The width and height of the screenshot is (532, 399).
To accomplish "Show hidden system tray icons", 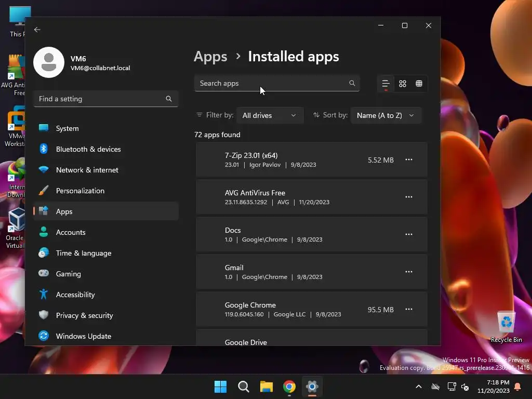I will (419, 387).
